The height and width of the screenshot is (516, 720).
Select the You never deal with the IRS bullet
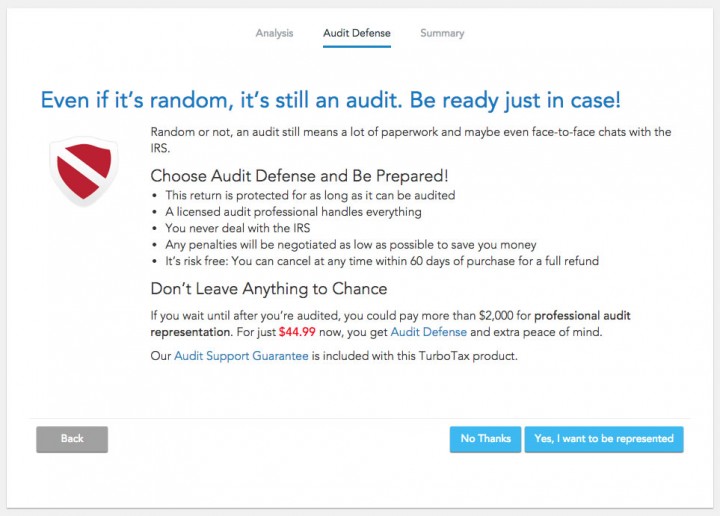(238, 228)
